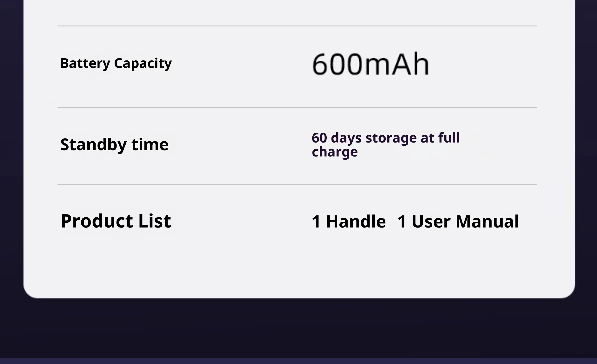Select the 600mAh value text
This screenshot has width=597, height=364.
(370, 64)
